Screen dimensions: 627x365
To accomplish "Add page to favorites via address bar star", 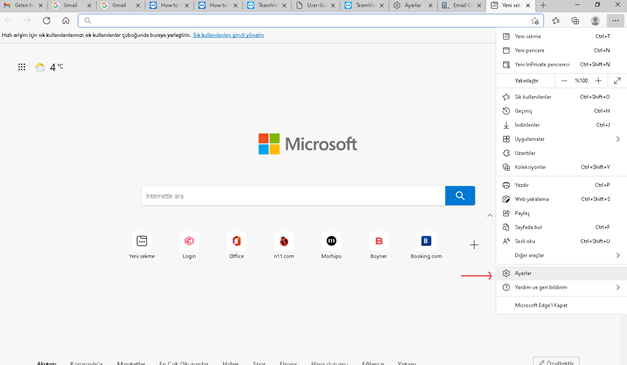I will [x=535, y=21].
